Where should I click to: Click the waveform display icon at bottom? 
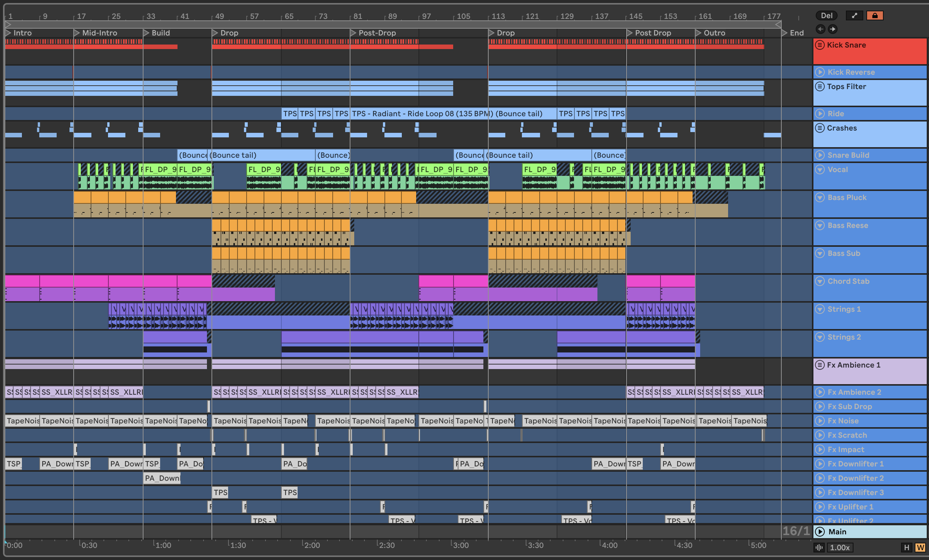pos(819,548)
